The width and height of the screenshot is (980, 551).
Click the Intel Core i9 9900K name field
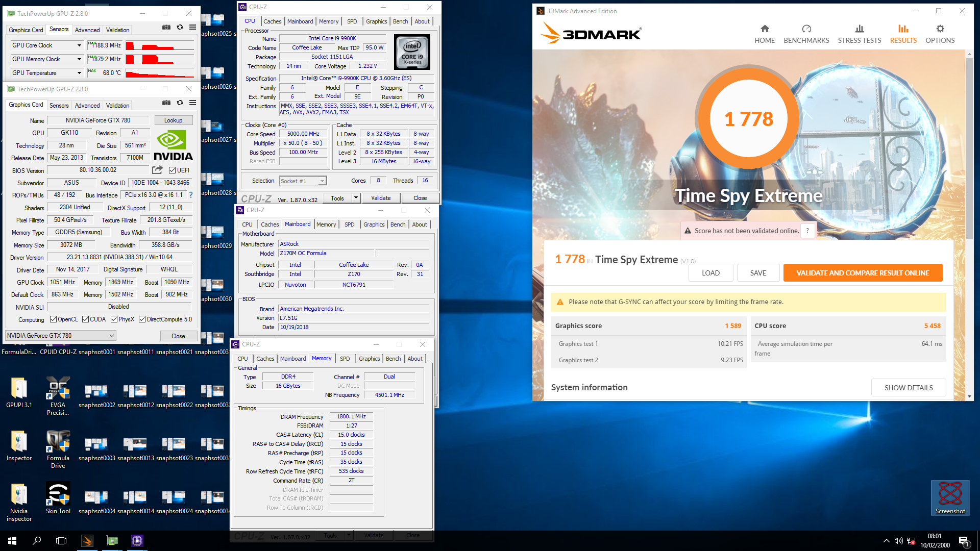(332, 38)
